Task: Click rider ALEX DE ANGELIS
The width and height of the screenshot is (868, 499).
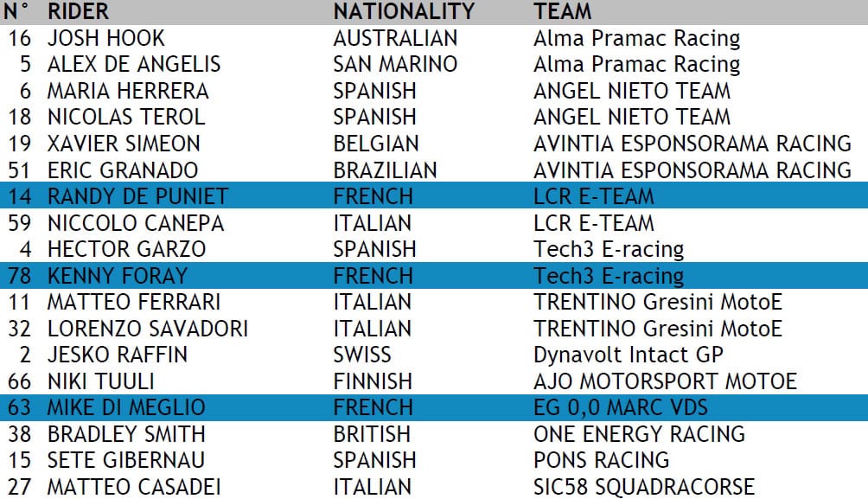Action: [133, 65]
